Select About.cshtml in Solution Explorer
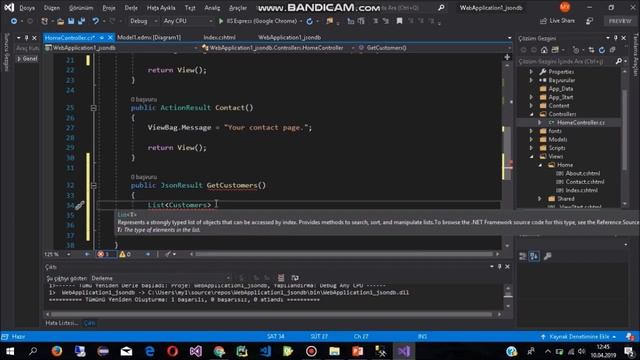This screenshot has width=640, height=360. point(582,173)
